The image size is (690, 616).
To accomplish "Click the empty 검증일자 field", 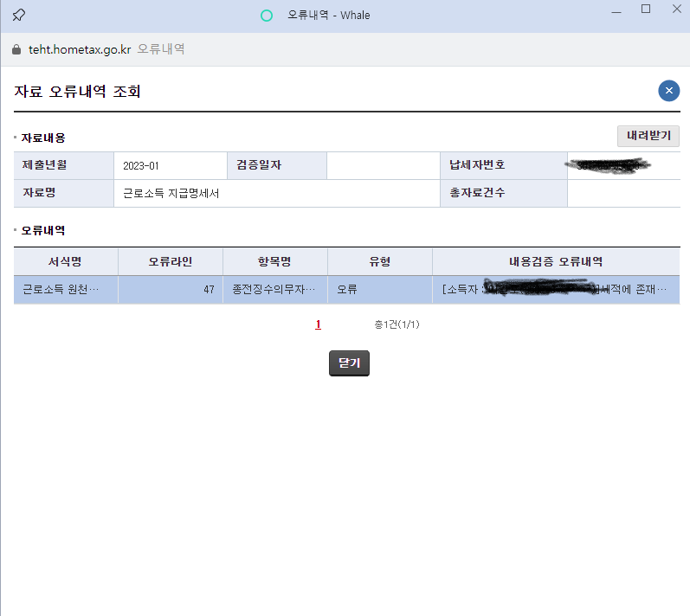I will (x=383, y=165).
